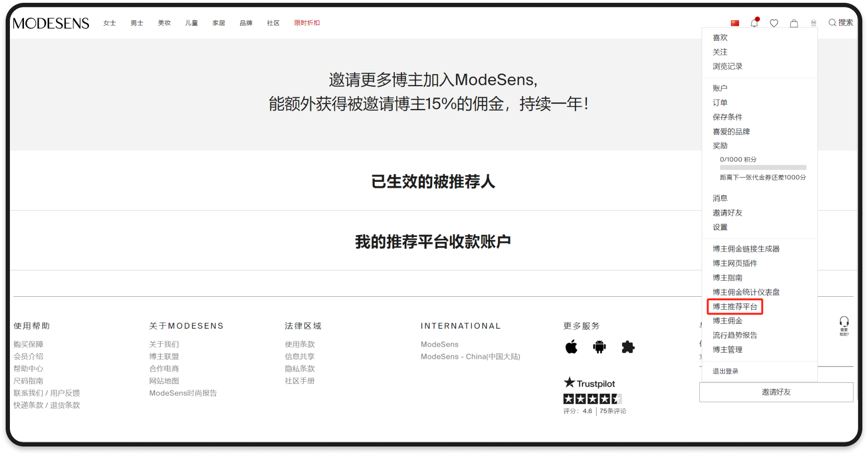Screen dimensions: 868x455
Task: Open the 品牌 navigation menu
Action: pos(246,23)
